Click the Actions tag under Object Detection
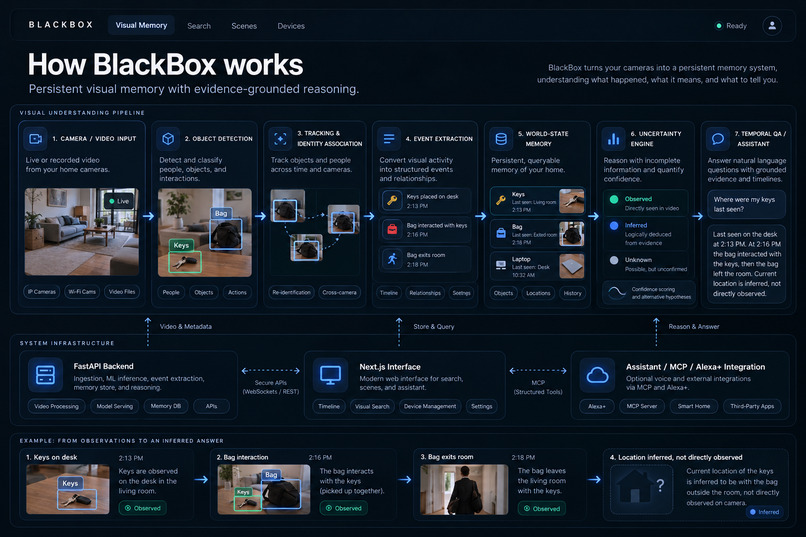The height and width of the screenshot is (537, 806). 237,292
